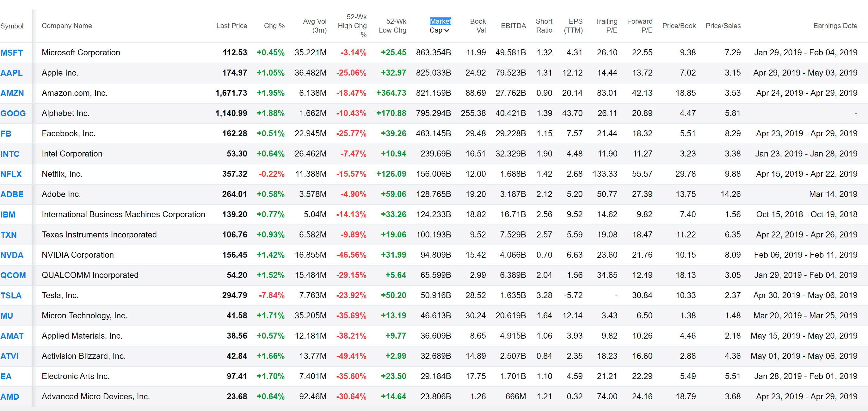Click Activision's -49.41% 52-week high change
Viewport: 868px width, 411px height.
click(x=351, y=356)
